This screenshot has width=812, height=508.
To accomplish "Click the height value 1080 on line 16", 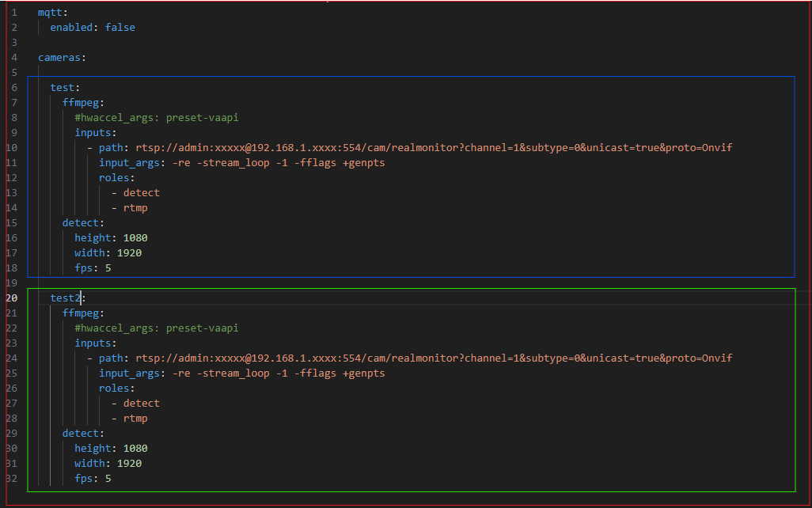I will (135, 238).
